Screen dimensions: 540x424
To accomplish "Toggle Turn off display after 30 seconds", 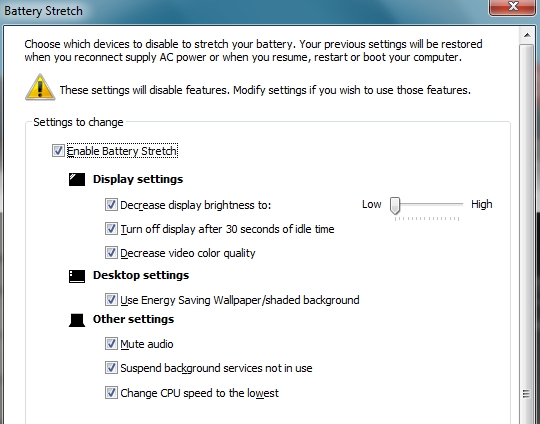I will pos(111,229).
